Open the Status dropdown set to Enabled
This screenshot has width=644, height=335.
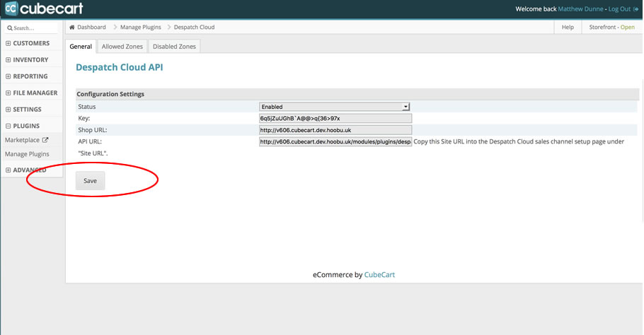[x=335, y=107]
